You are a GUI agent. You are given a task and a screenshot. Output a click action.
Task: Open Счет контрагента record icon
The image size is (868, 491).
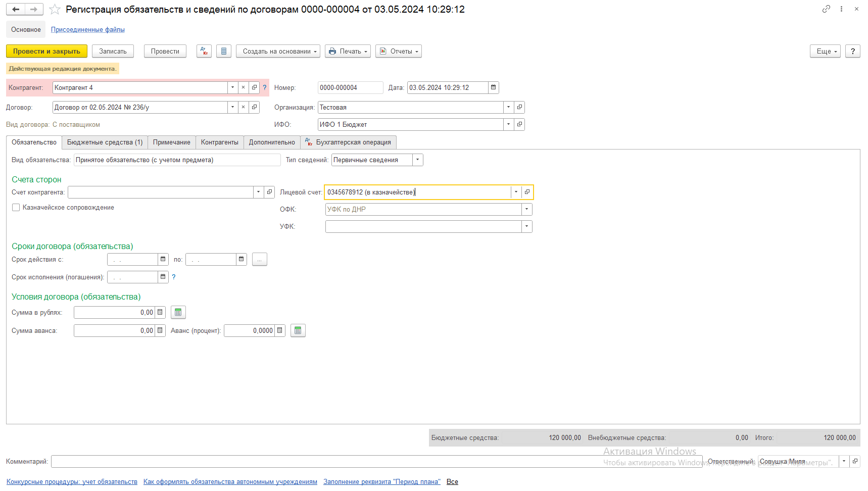[x=269, y=192]
